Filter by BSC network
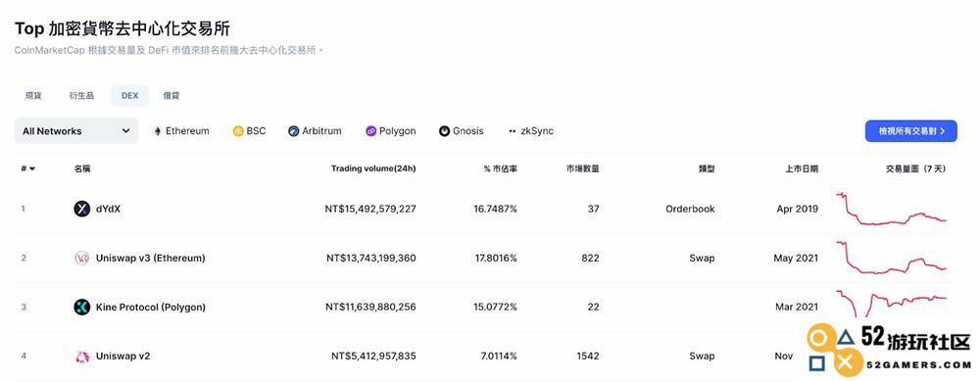 [249, 131]
